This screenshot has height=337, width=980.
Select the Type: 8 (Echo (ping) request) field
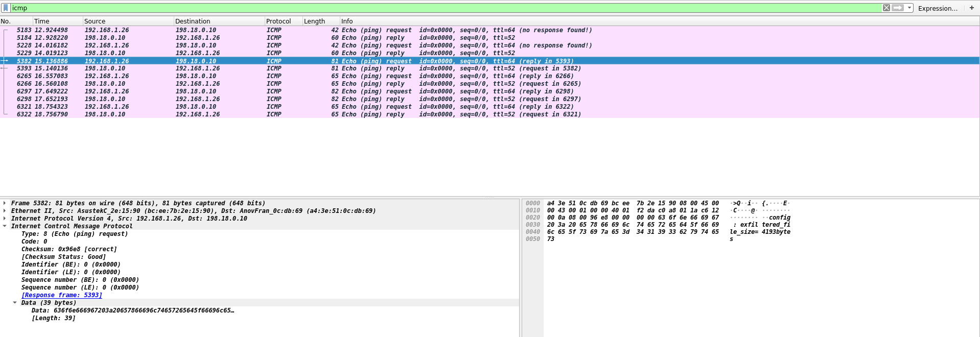click(75, 234)
